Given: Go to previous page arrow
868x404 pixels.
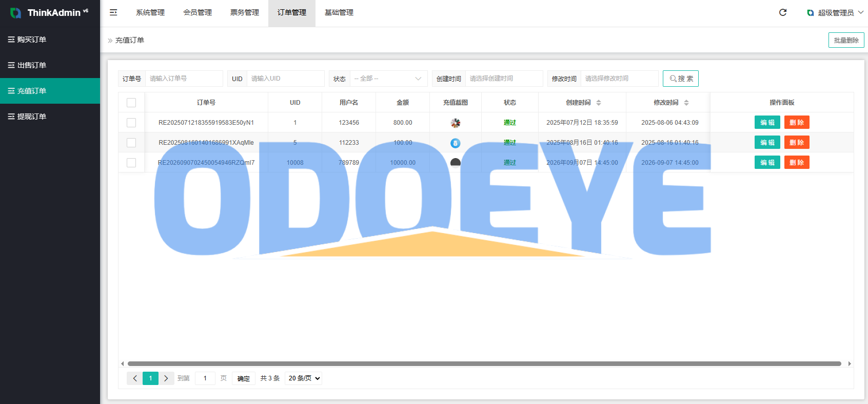Looking at the screenshot, I should [135, 378].
